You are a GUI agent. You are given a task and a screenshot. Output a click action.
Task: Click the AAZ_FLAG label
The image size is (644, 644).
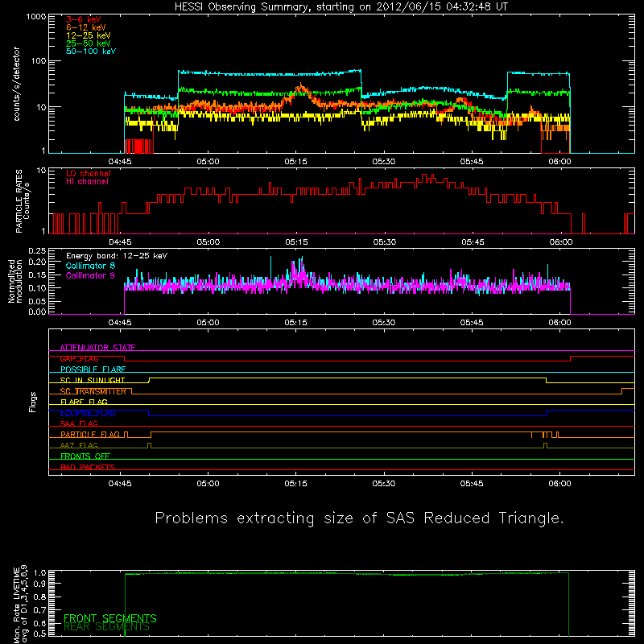79,445
